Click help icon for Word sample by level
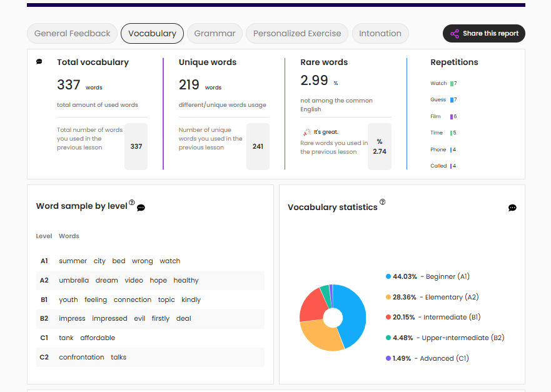The width and height of the screenshot is (551, 392). pyautogui.click(x=132, y=203)
